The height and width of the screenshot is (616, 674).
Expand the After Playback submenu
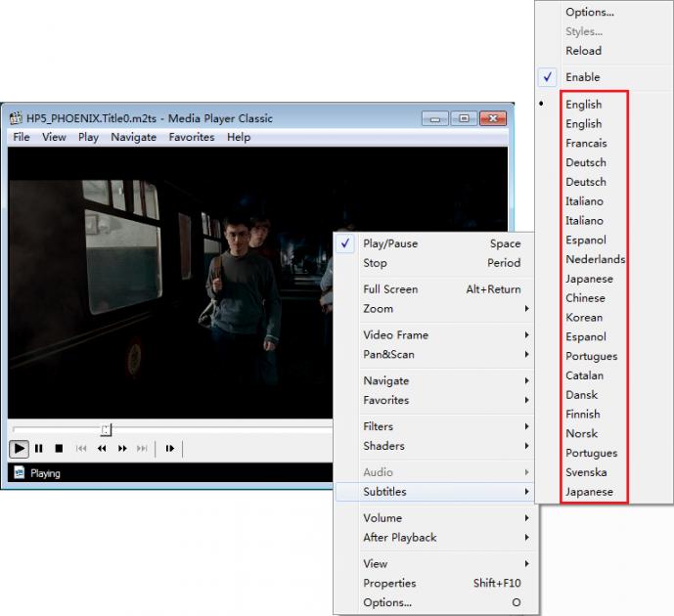click(434, 538)
